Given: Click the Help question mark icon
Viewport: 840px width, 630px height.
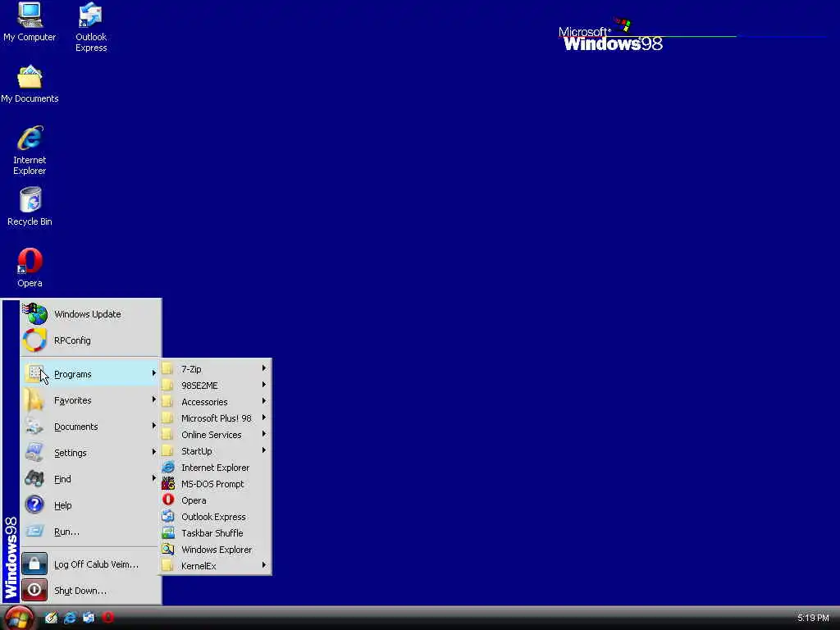Looking at the screenshot, I should click(34, 504).
